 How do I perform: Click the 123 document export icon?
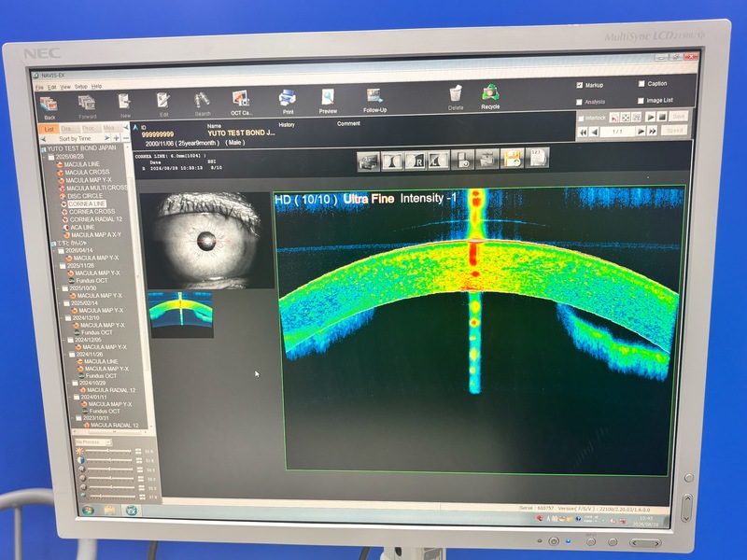point(538,158)
